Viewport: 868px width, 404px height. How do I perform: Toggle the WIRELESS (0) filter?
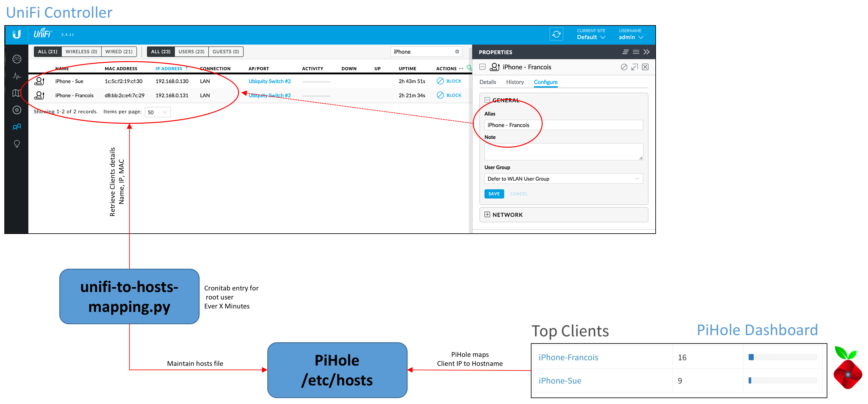81,52
